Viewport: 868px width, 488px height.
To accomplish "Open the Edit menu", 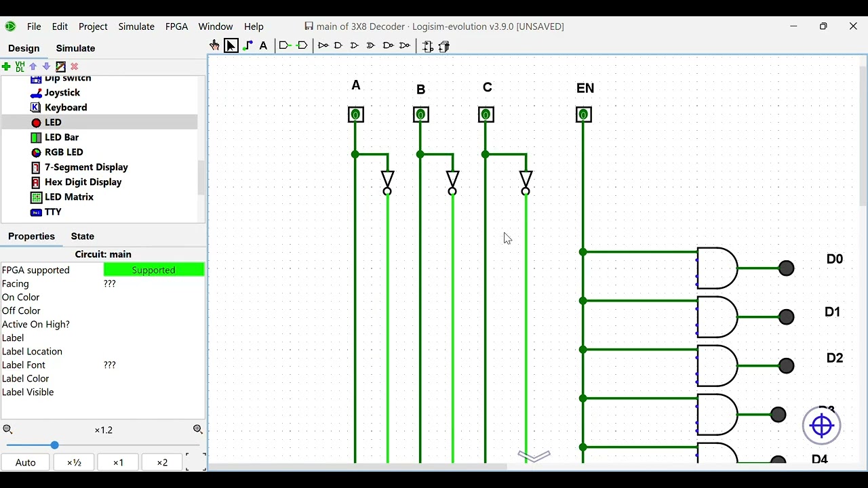I will click(x=60, y=26).
